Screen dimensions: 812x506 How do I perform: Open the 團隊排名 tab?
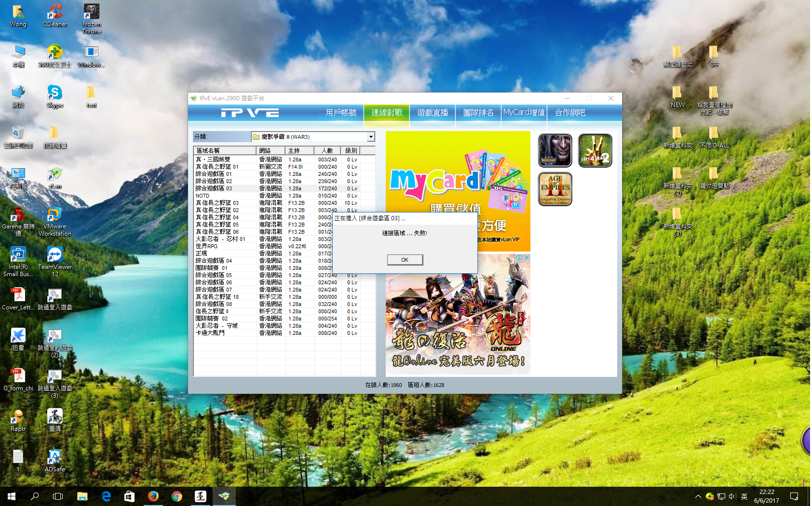click(478, 113)
